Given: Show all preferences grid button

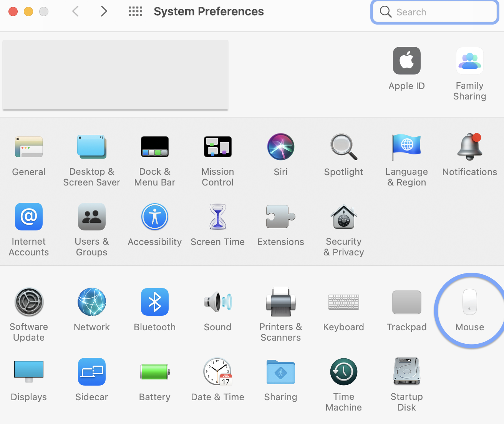Looking at the screenshot, I should point(135,11).
